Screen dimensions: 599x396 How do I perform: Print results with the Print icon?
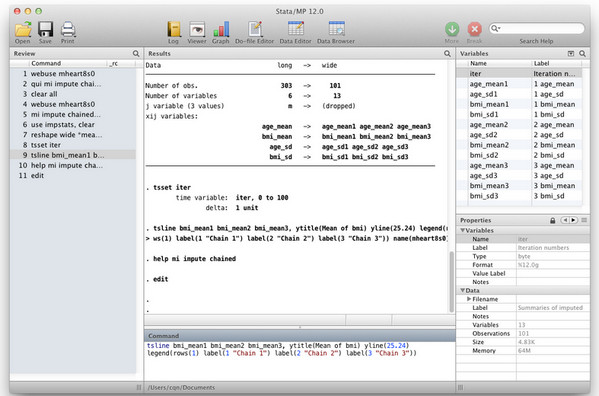[x=68, y=30]
